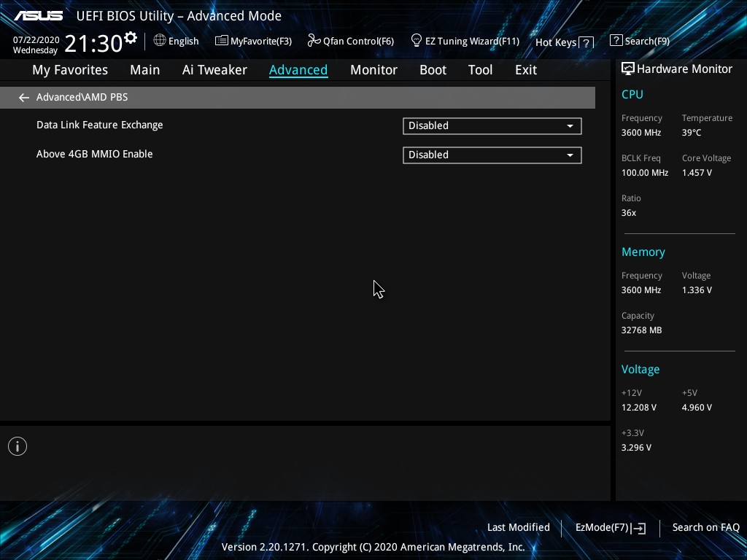This screenshot has width=747, height=560.
Task: Select the My Favorites tab
Action: click(70, 70)
